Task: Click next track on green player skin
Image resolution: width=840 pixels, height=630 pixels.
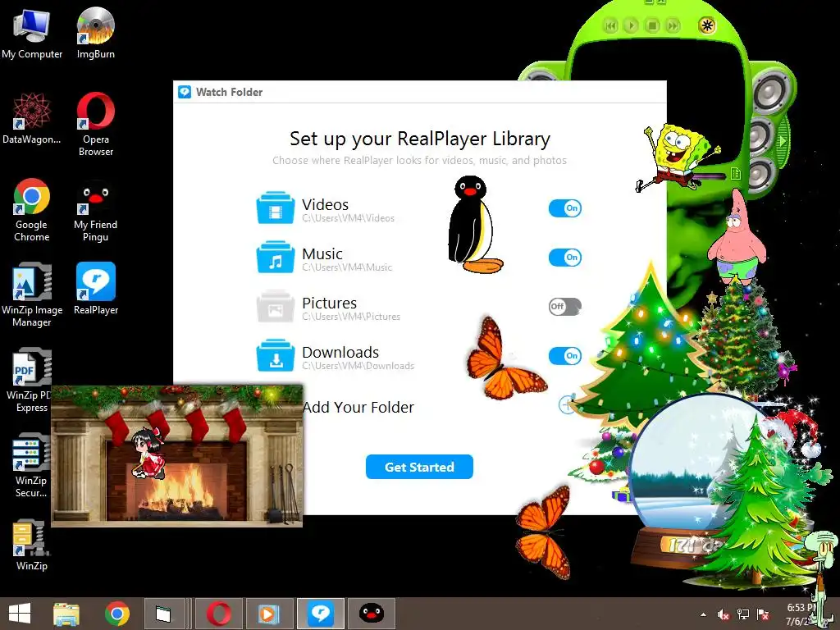Action: point(673,25)
